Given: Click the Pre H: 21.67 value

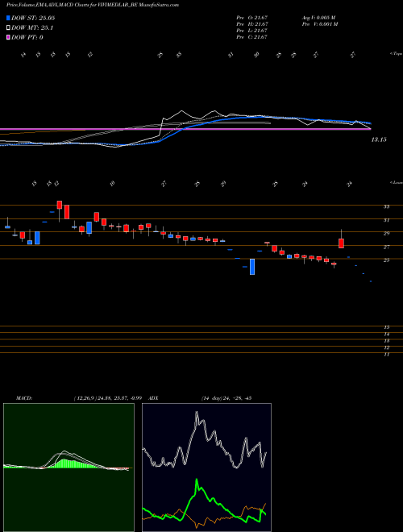Looking at the screenshot, I should point(252,24).
